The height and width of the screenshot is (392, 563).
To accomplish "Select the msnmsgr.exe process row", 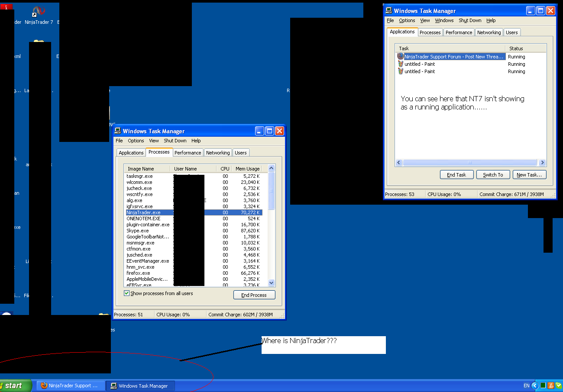I will point(194,243).
